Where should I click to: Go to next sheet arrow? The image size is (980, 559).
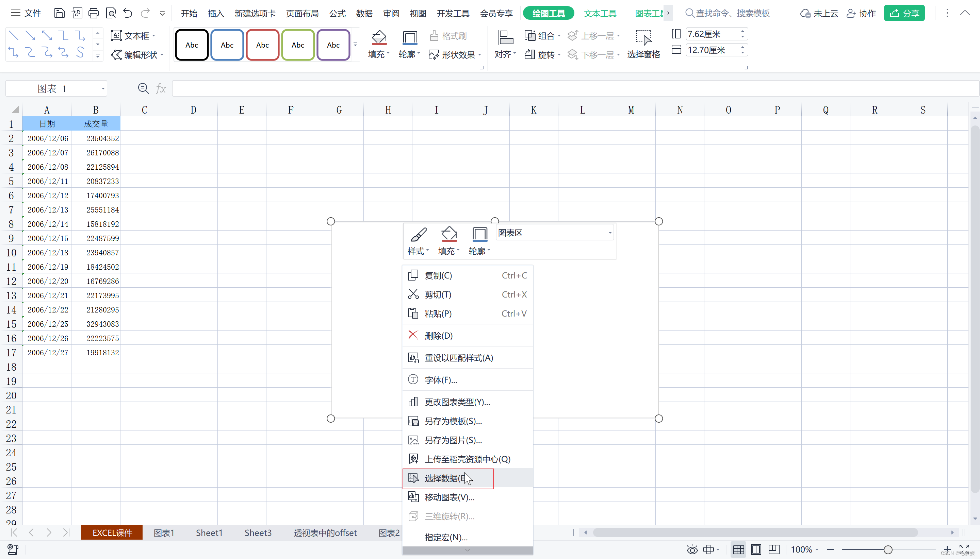coord(49,532)
